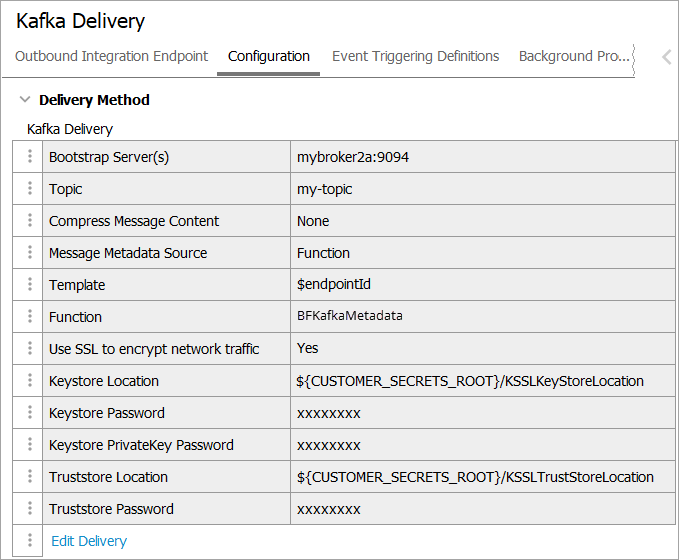The width and height of the screenshot is (679, 560).
Task: Open row options for Keystore Location
Action: click(30, 381)
